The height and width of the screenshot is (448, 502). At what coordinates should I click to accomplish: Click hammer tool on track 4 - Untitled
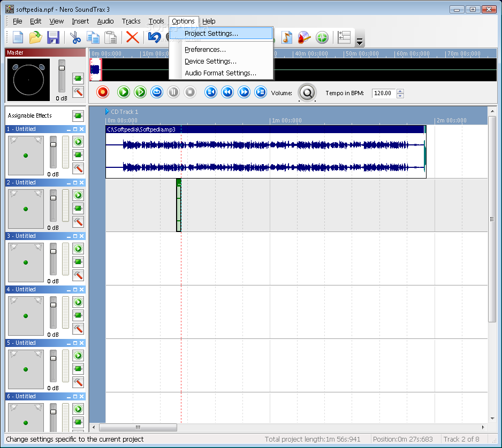click(78, 328)
